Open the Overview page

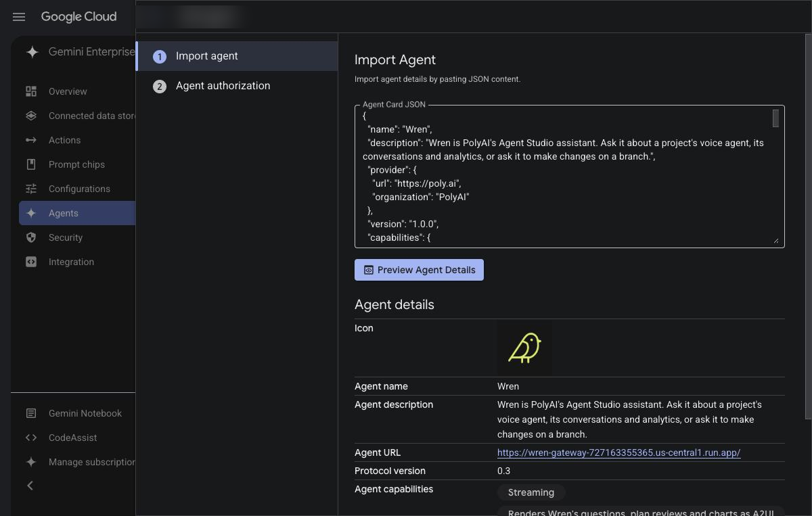click(77, 91)
